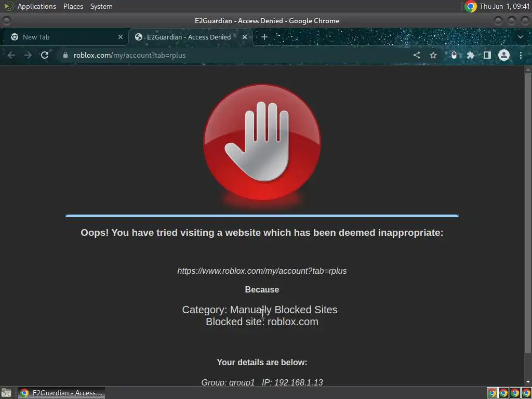
Task: Share this page icon
Action: (417, 55)
